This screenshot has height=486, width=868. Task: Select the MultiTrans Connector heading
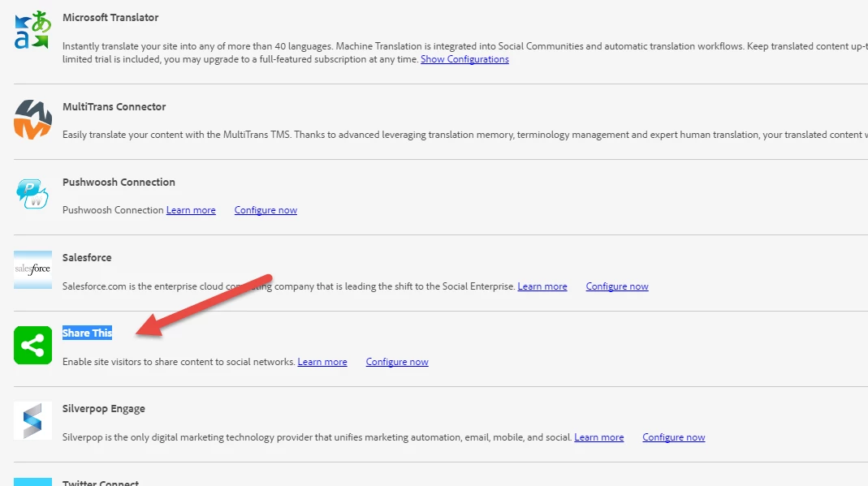click(x=114, y=107)
